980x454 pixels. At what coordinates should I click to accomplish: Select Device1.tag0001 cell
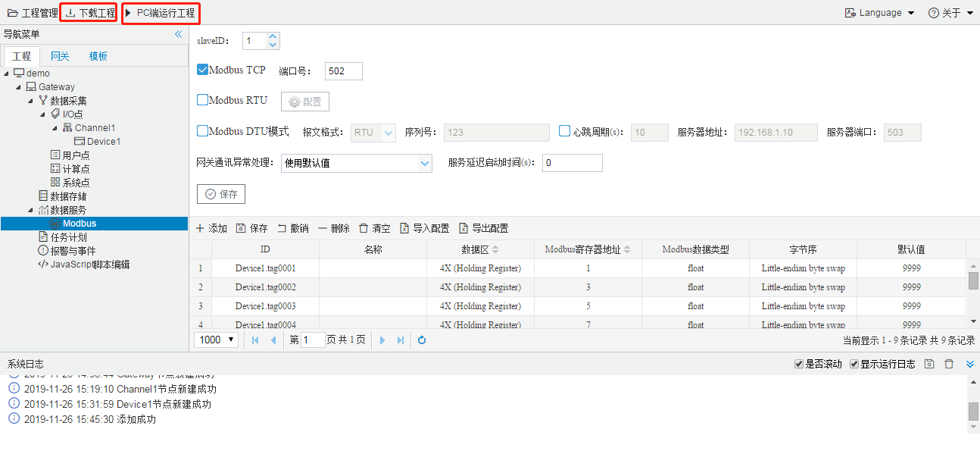pos(265,268)
